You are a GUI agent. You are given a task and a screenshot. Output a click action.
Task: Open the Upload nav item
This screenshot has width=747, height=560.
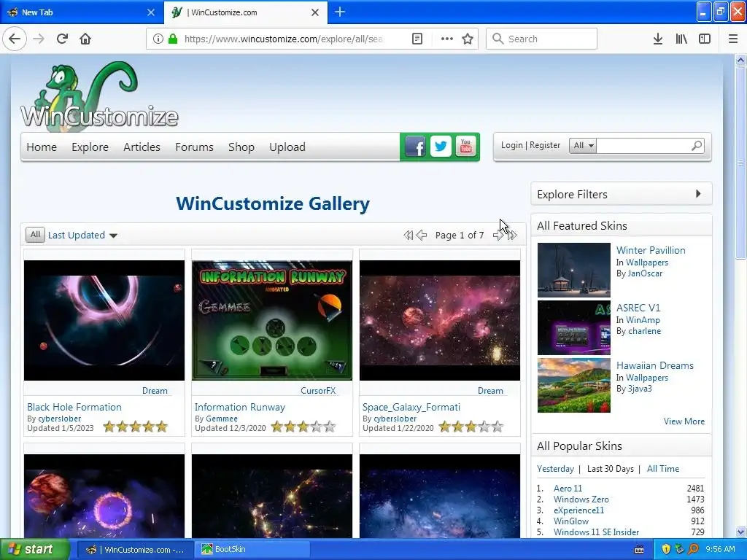(x=287, y=147)
